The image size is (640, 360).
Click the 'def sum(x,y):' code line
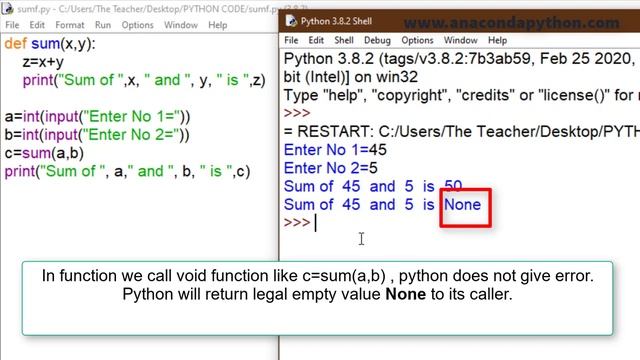(x=50, y=43)
